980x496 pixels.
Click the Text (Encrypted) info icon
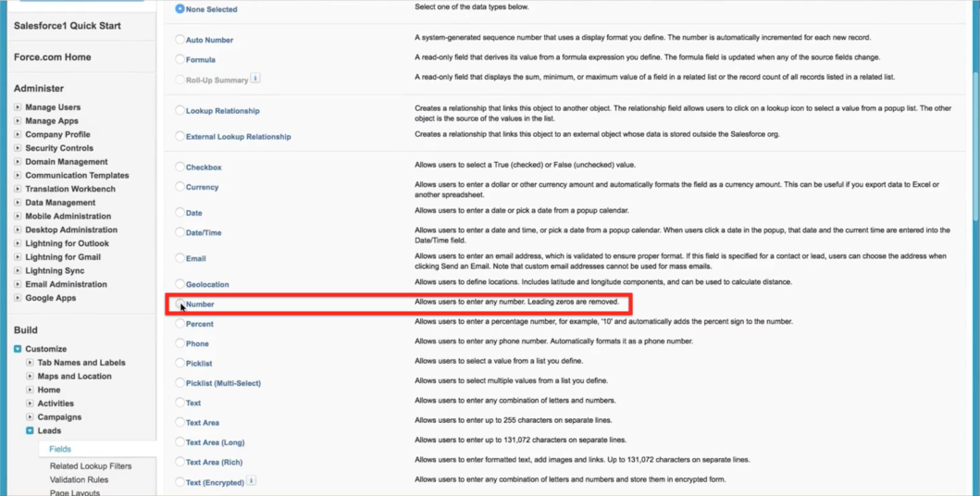point(252,481)
